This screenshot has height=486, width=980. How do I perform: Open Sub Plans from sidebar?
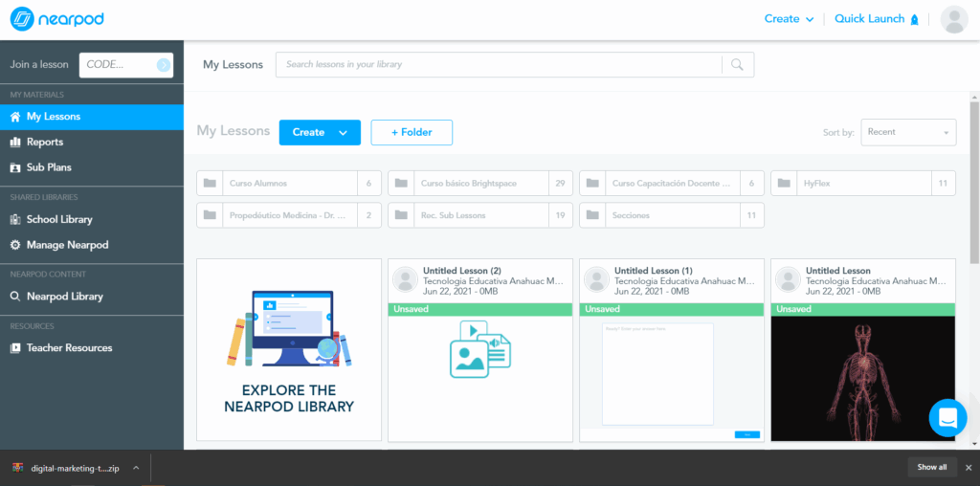point(49,167)
